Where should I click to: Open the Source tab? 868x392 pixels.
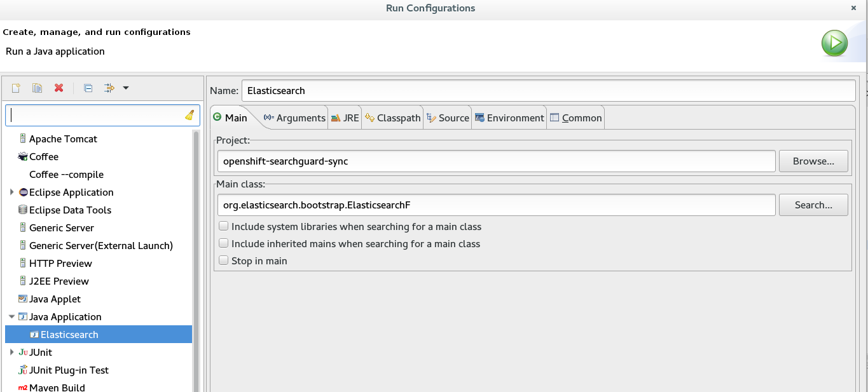pos(448,118)
